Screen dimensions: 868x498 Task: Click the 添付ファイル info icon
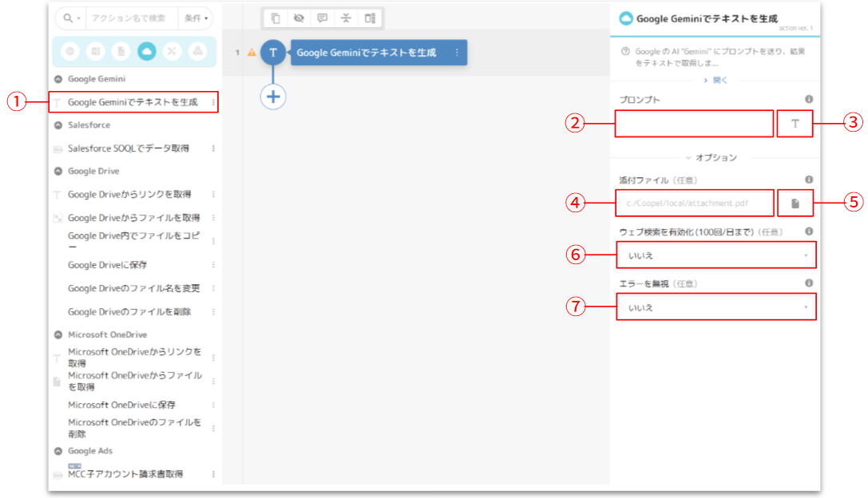(x=809, y=180)
